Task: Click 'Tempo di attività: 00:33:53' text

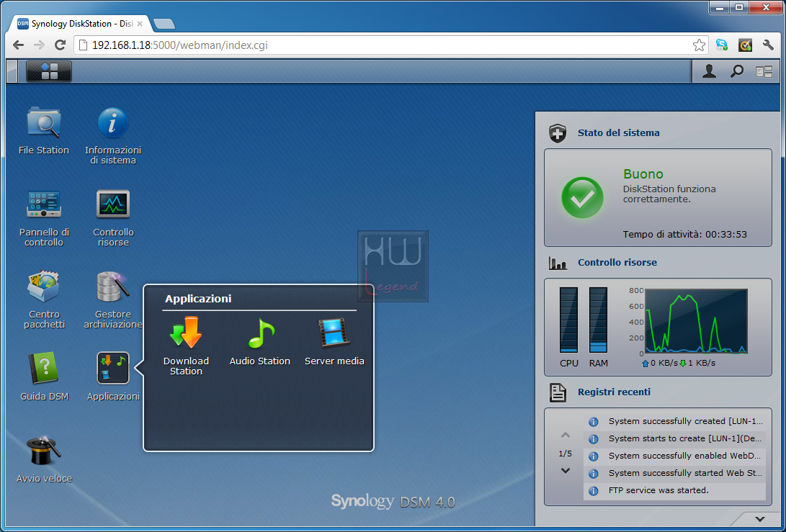Action: pos(684,235)
